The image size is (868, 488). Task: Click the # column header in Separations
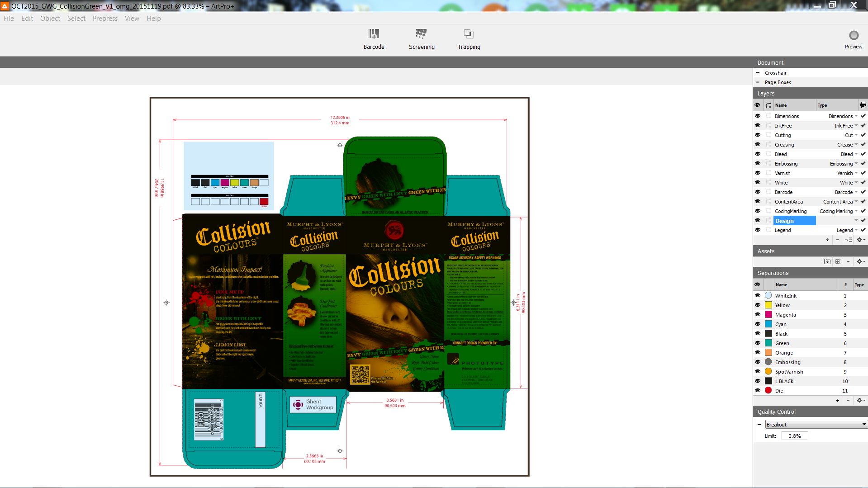[x=845, y=284]
